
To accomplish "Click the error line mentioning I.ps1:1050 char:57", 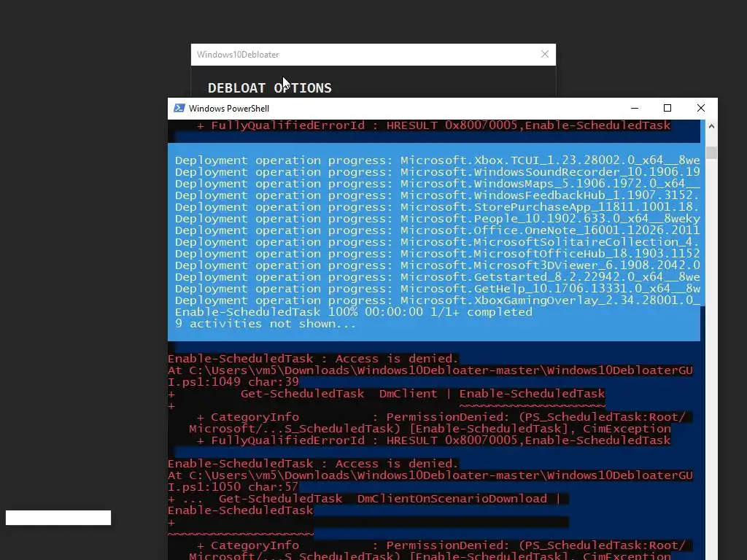I will point(233,486).
